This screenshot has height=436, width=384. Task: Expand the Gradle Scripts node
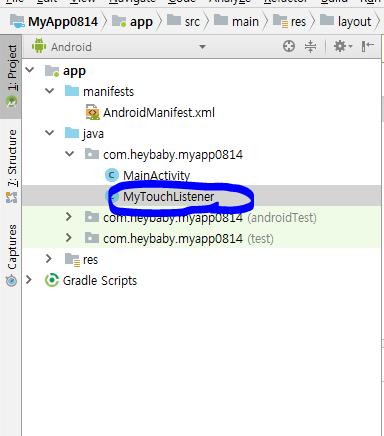click(x=29, y=280)
